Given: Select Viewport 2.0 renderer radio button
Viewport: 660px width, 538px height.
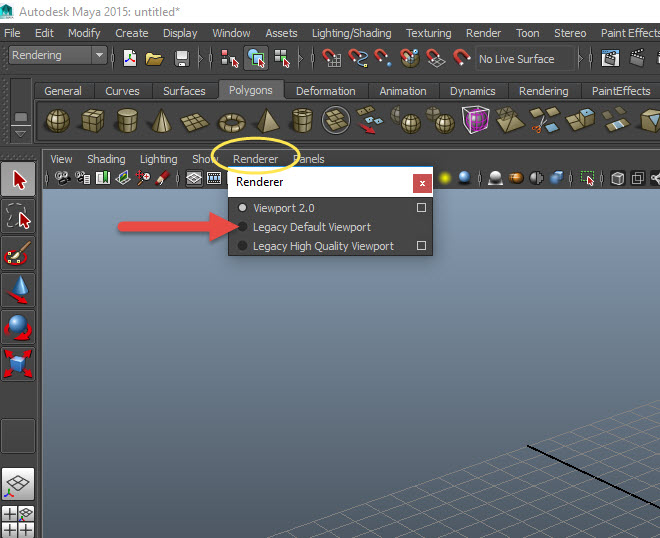Looking at the screenshot, I should click(x=242, y=208).
